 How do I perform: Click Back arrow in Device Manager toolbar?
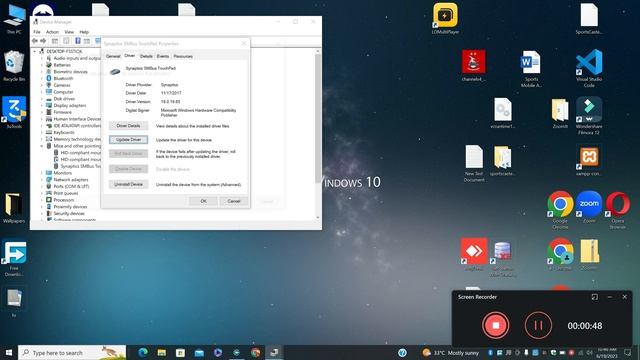(35, 41)
